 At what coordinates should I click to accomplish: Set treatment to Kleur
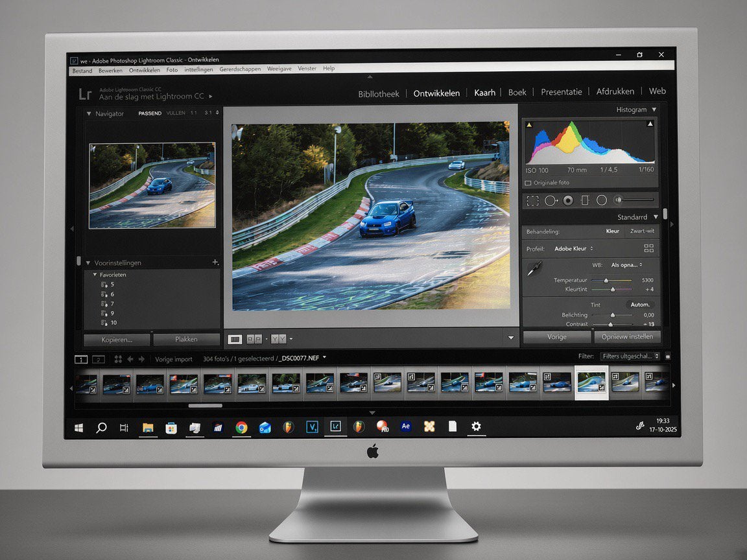(x=612, y=231)
